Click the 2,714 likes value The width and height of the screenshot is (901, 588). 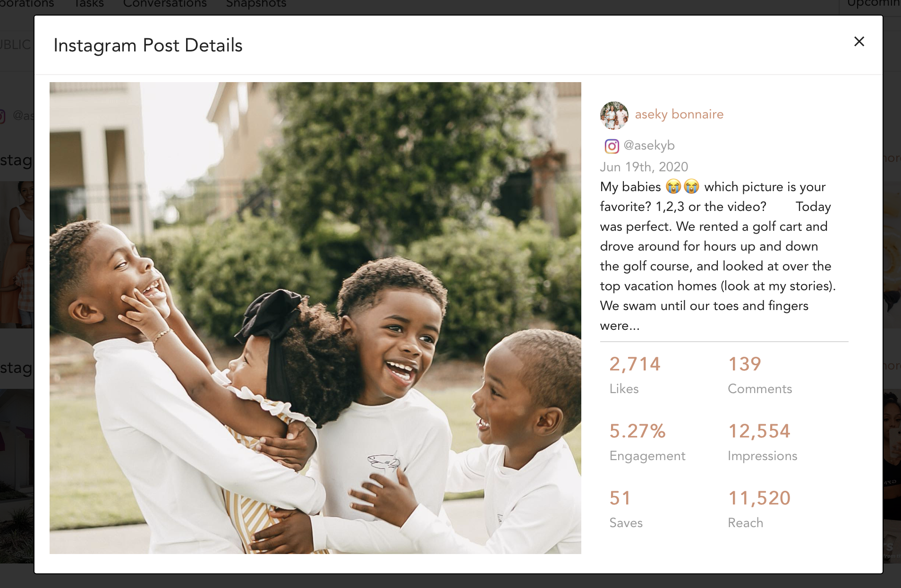click(x=635, y=364)
